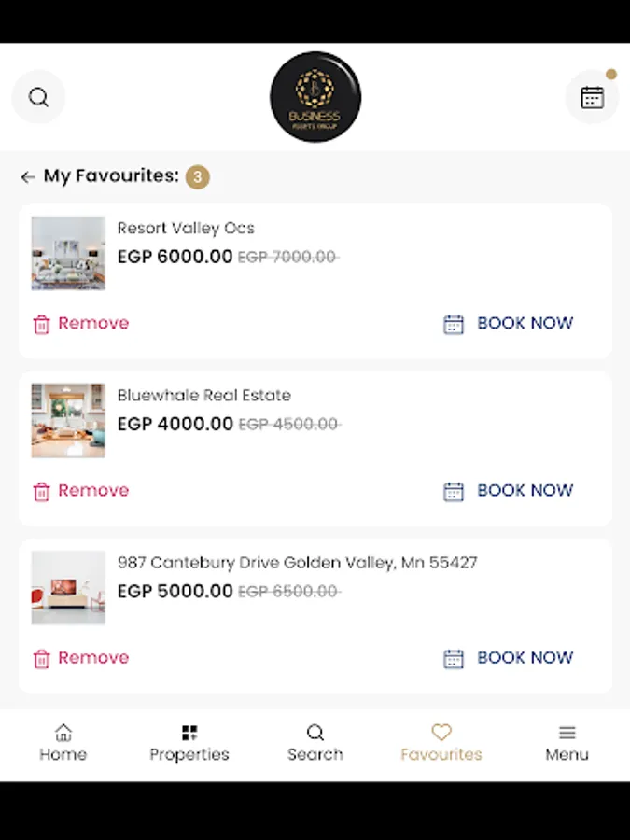The image size is (630, 840).
Task: View the Bluewhale Real Estate photo
Action: [x=68, y=420]
